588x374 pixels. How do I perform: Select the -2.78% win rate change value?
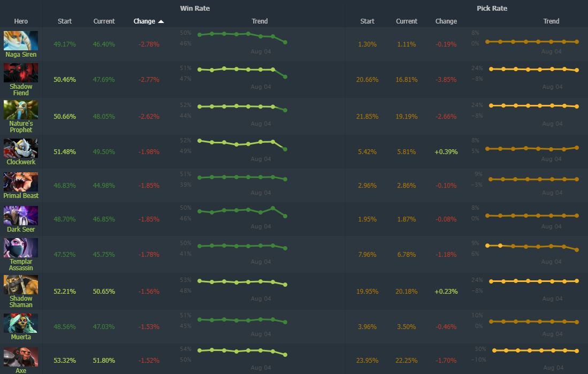(x=149, y=44)
